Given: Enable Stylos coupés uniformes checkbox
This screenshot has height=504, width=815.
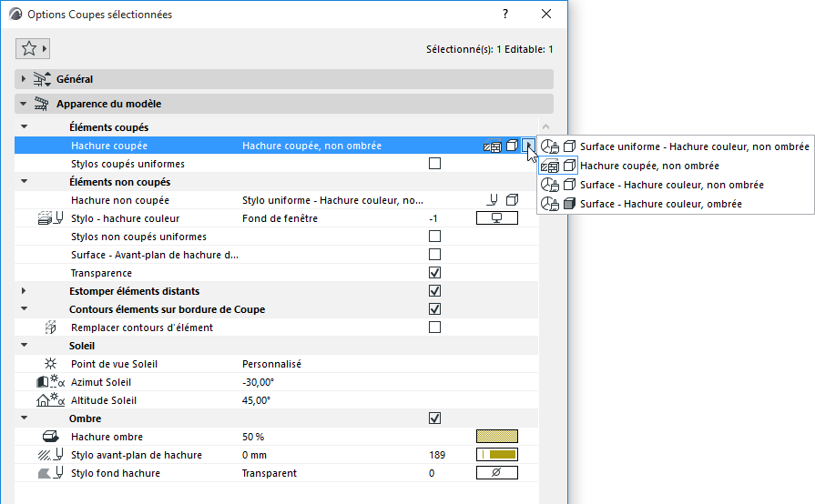Looking at the screenshot, I should [x=434, y=164].
